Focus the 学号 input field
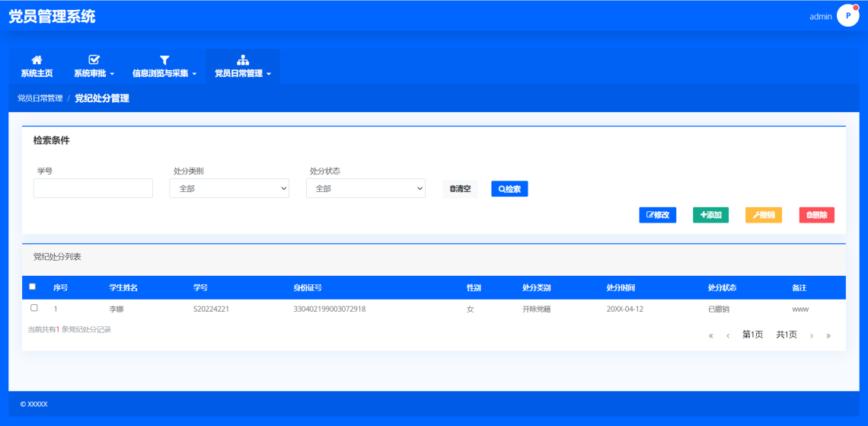Viewport: 868px width, 426px height. (x=93, y=188)
